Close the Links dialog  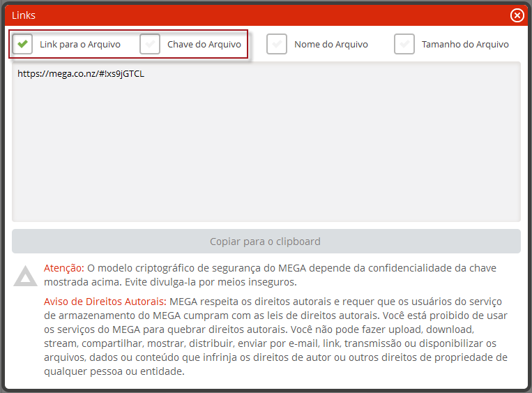point(517,15)
